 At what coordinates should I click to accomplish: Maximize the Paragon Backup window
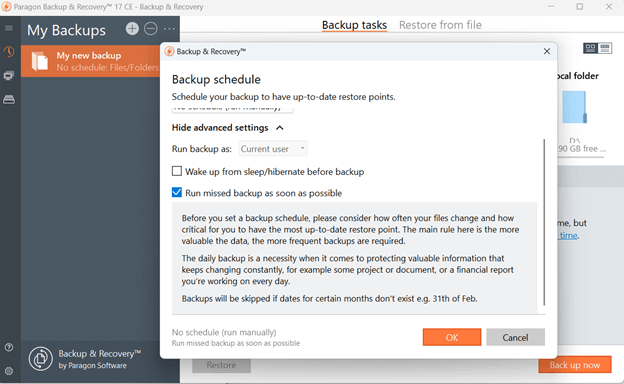[580, 7]
